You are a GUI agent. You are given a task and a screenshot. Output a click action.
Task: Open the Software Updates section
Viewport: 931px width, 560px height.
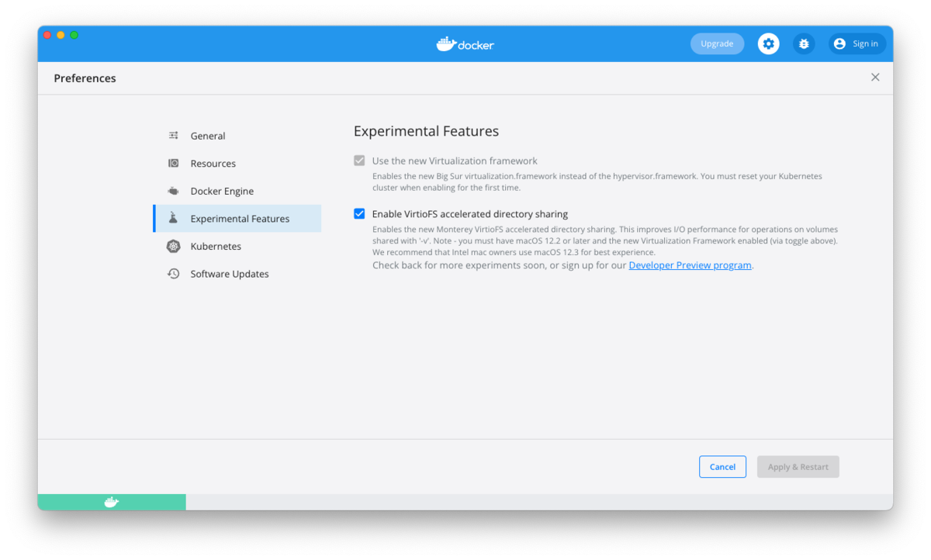(x=237, y=274)
